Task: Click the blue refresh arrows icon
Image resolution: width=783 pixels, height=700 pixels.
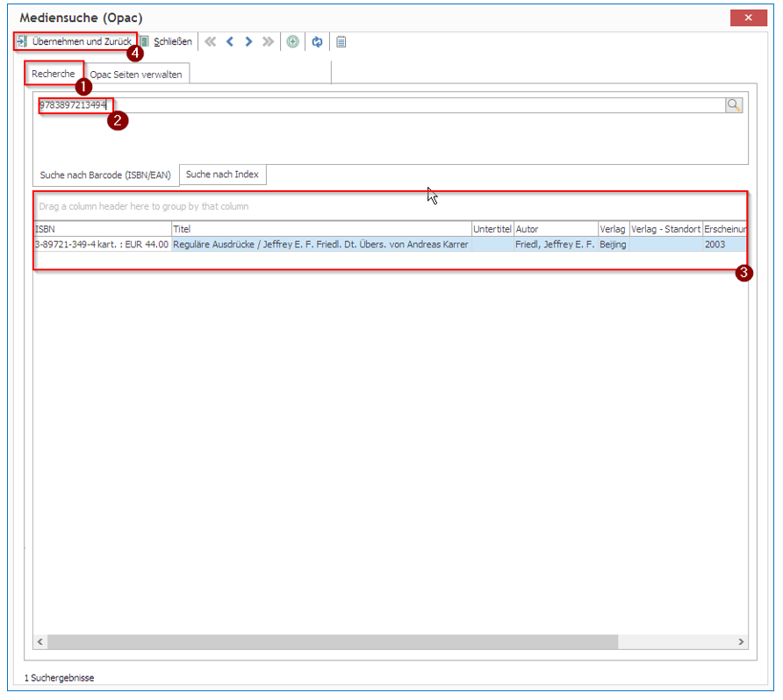Action: [x=317, y=42]
